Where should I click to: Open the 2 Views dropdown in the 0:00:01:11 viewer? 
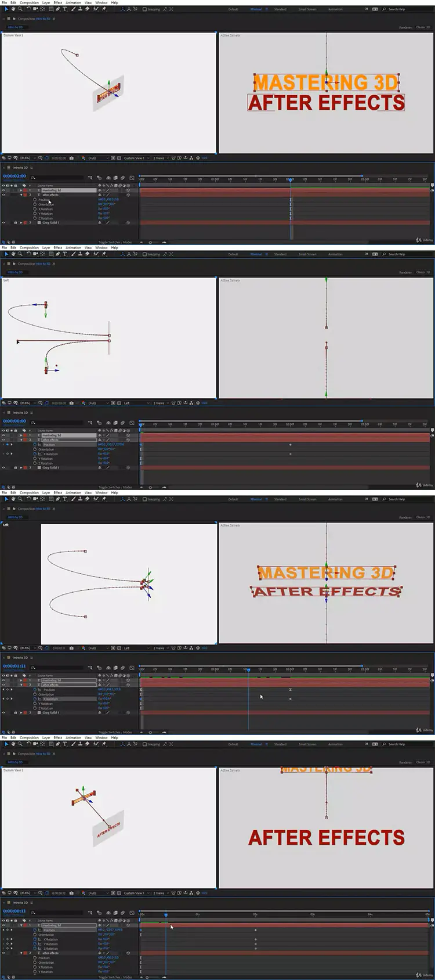point(160,648)
